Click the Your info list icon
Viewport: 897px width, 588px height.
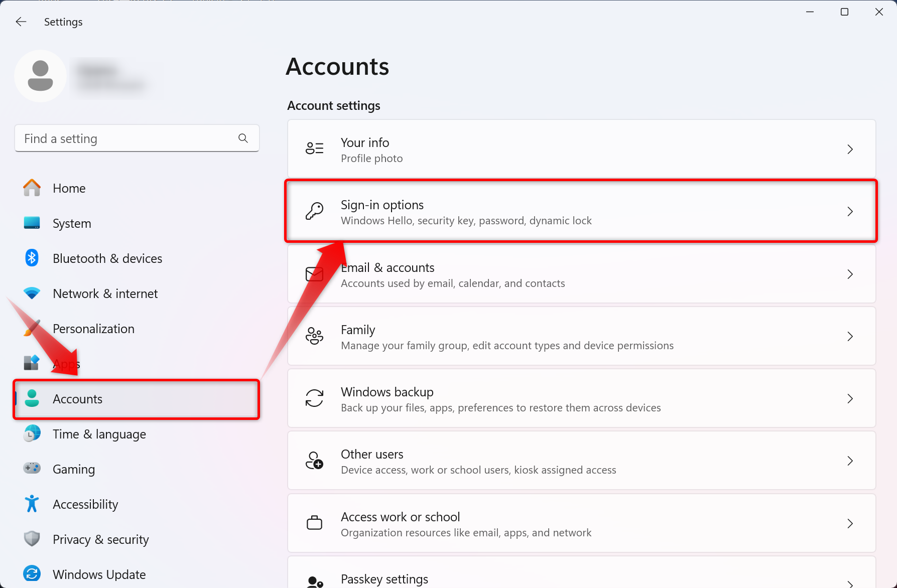[x=315, y=149]
